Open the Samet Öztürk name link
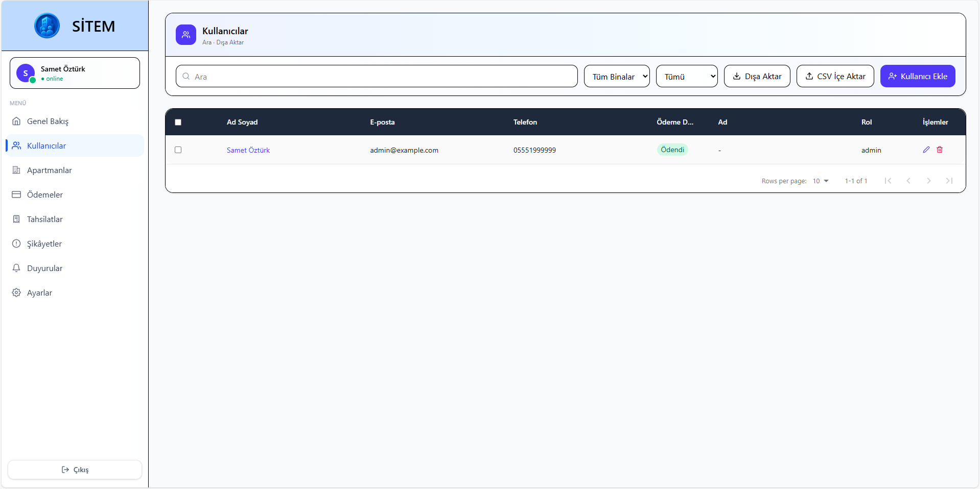 pos(248,150)
